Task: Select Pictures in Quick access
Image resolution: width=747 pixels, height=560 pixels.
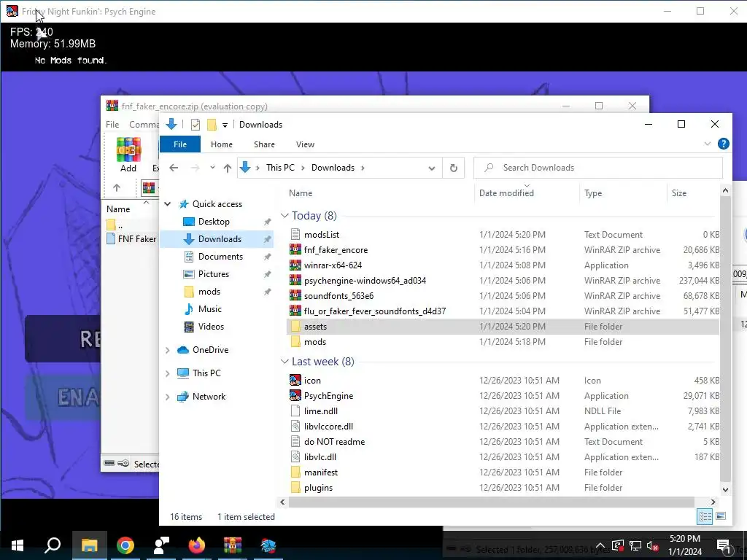Action: click(x=214, y=274)
